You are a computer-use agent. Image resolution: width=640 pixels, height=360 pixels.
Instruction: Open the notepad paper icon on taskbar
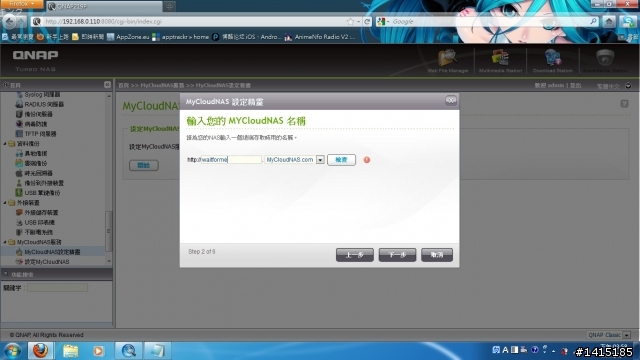coord(157,351)
